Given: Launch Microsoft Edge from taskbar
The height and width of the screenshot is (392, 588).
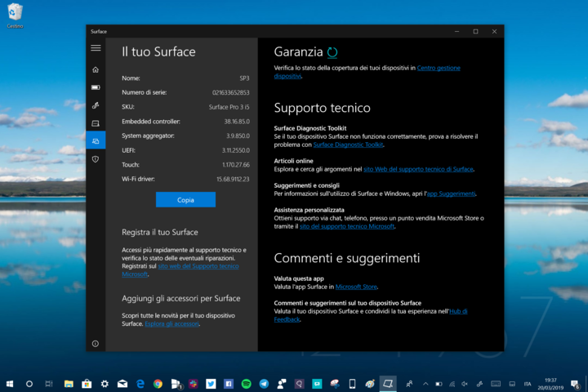Looking at the screenshot, I should pos(140,384).
